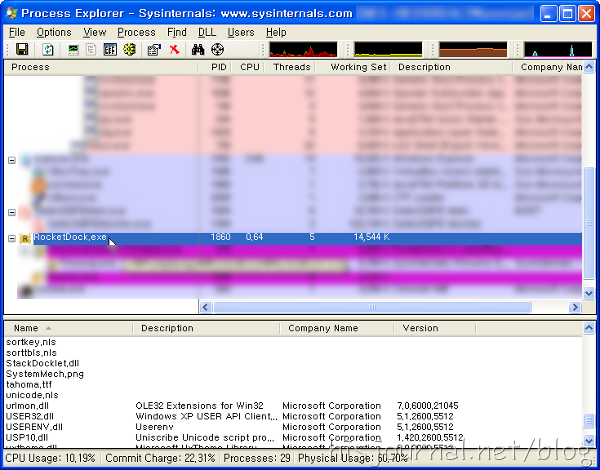Toggle the process tree view icon

91,49
